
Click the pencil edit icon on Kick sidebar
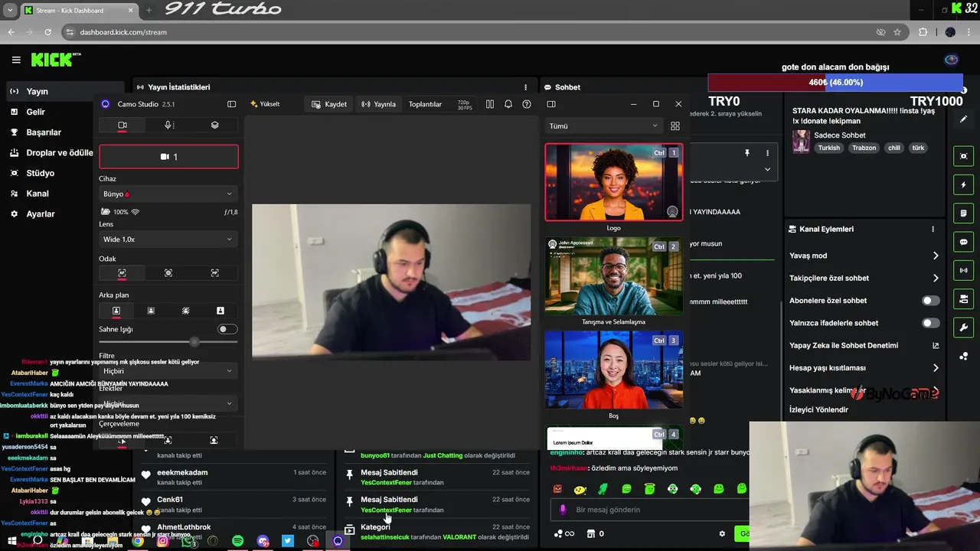tap(964, 119)
